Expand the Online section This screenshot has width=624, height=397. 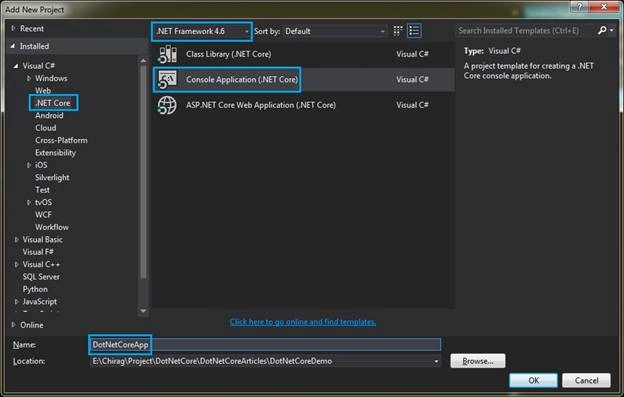tap(13, 325)
